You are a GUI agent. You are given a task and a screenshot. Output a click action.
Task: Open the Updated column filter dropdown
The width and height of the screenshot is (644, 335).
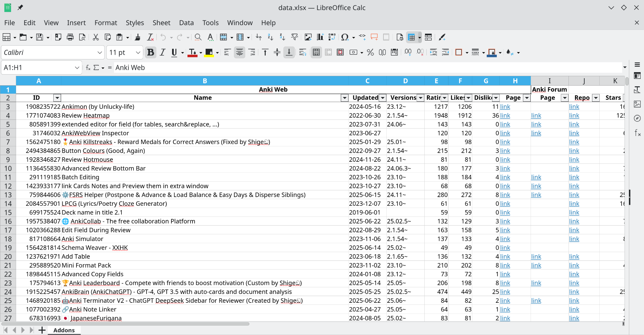(382, 98)
